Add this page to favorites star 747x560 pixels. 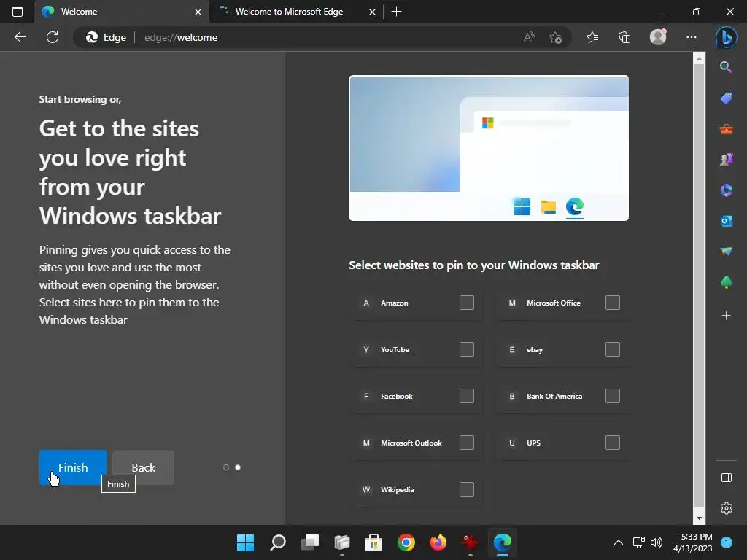tap(555, 37)
